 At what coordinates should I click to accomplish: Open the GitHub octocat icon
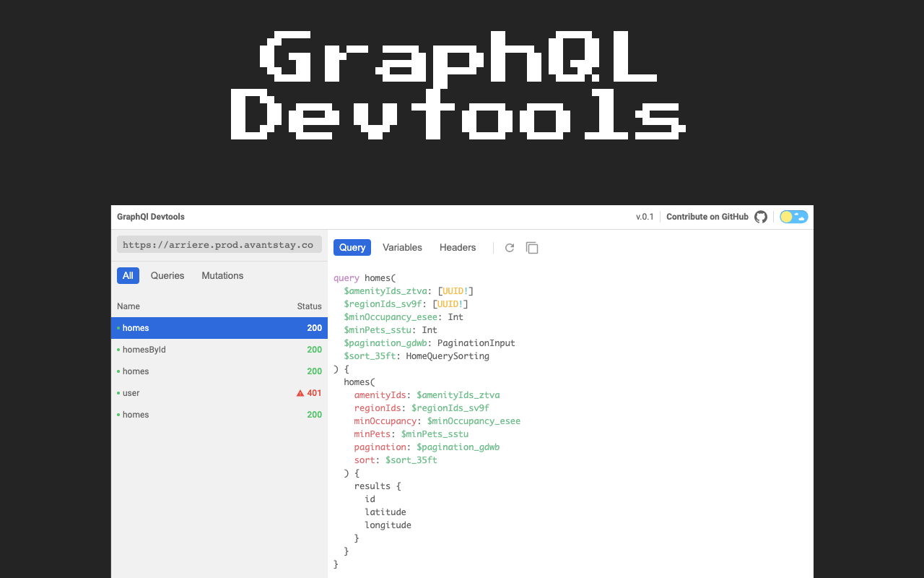point(761,217)
